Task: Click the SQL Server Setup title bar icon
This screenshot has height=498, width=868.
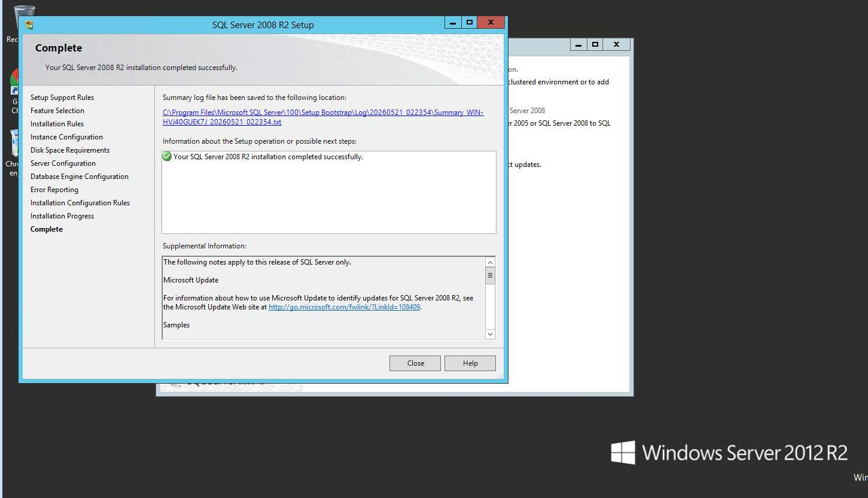Action: point(29,25)
